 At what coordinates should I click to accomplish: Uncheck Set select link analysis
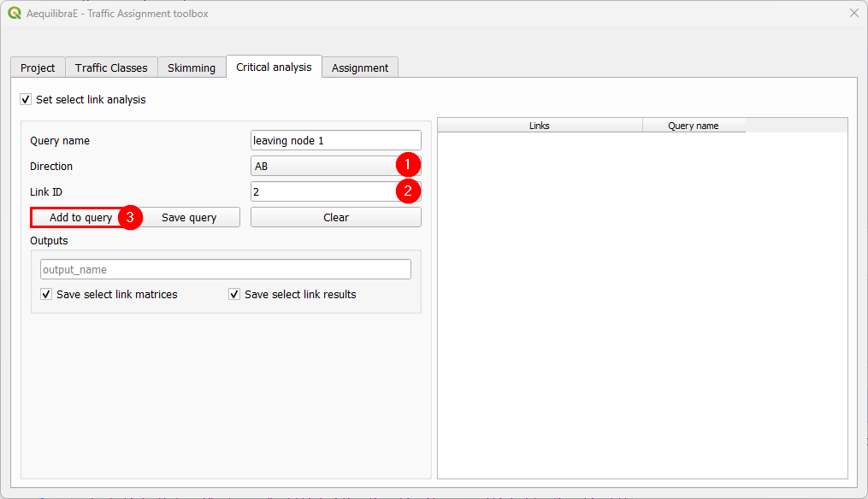26,100
